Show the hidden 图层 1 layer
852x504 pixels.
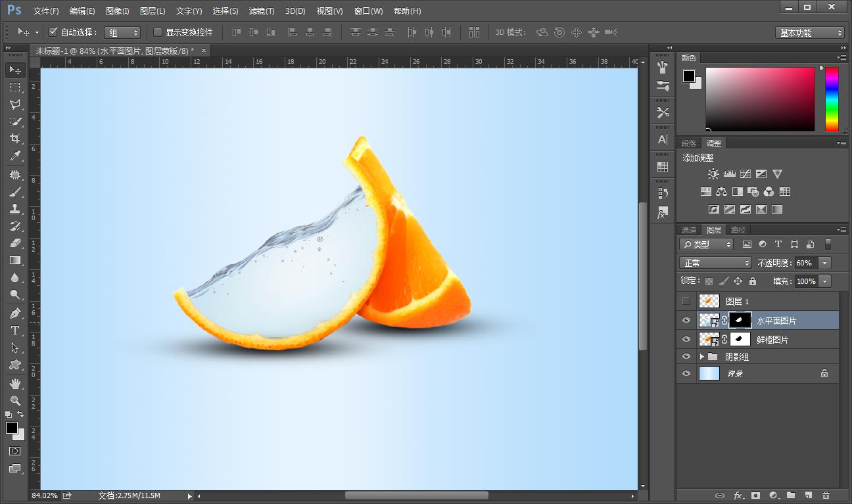click(686, 302)
